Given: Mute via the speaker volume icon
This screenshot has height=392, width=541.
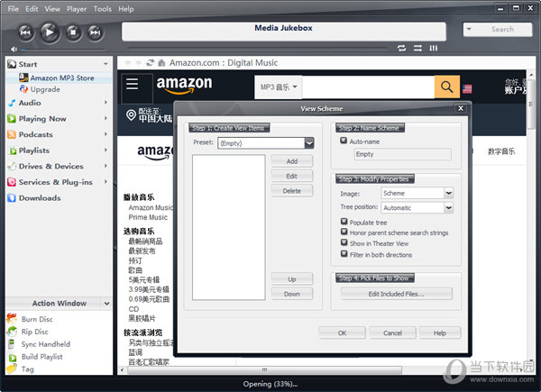Looking at the screenshot, I should coord(14,50).
